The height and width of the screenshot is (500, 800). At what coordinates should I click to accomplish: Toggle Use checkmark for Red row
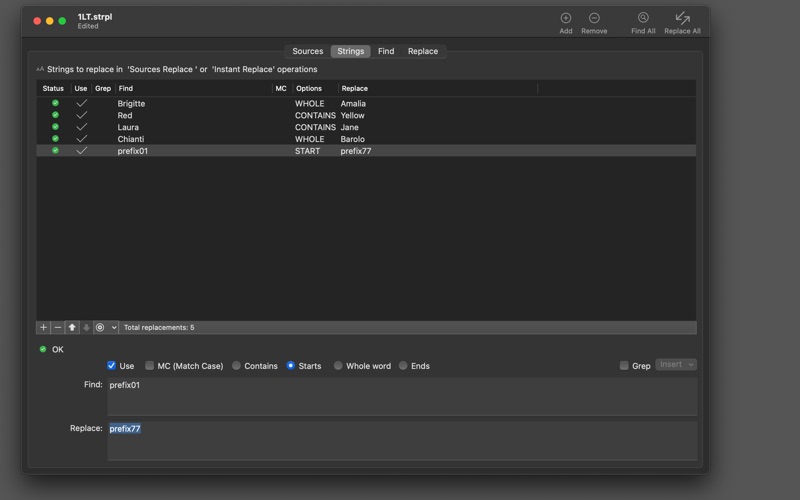click(x=81, y=115)
